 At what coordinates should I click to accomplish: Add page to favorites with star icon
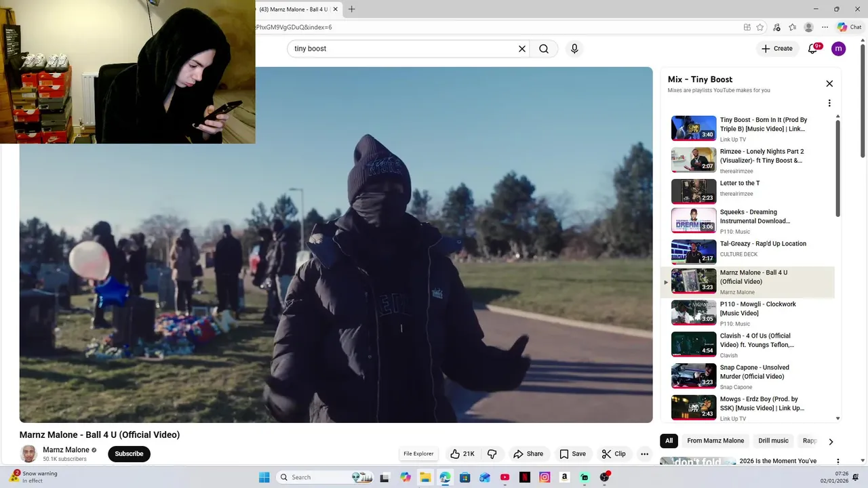(760, 27)
